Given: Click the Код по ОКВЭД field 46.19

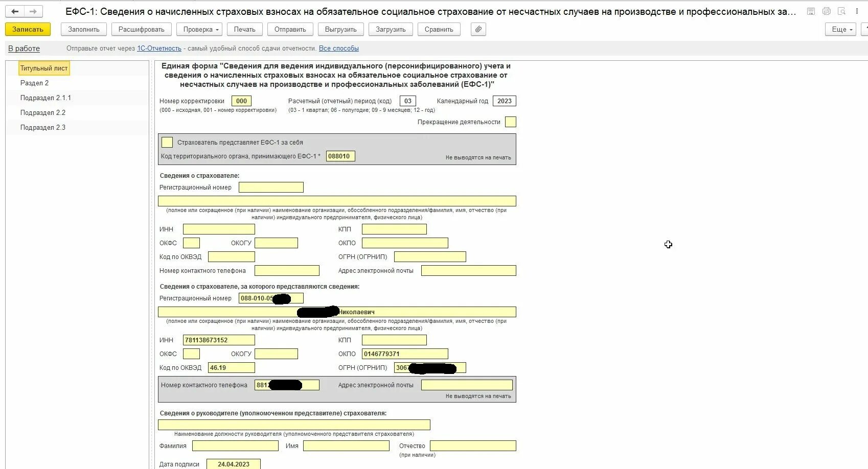Looking at the screenshot, I should [232, 368].
